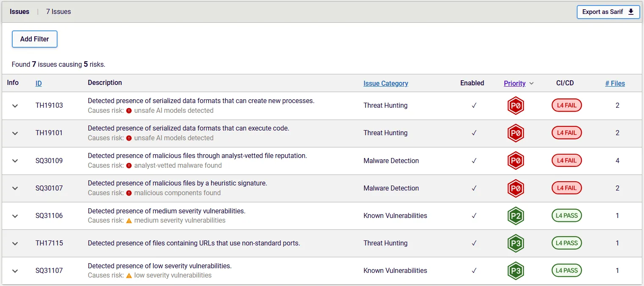Click the Enabled checkmark for TH19101

coord(474,133)
